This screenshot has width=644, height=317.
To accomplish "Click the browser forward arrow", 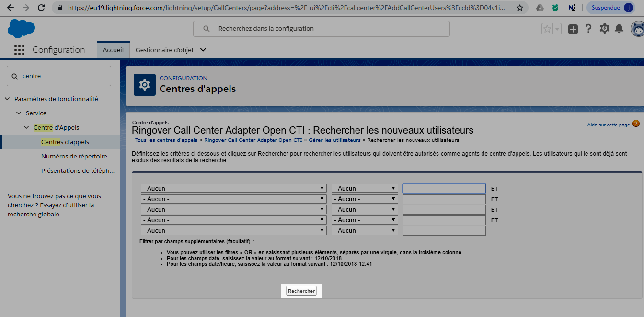I will point(26,8).
